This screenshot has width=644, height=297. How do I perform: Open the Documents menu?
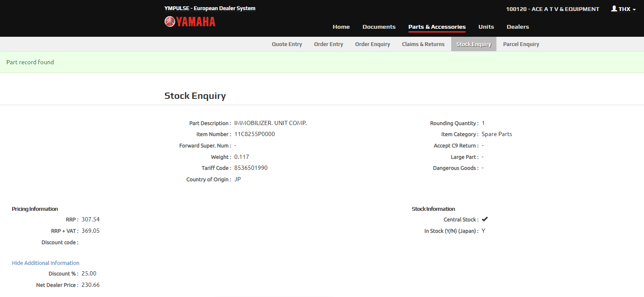point(379,27)
